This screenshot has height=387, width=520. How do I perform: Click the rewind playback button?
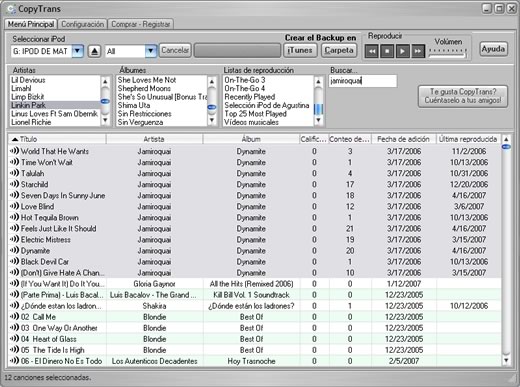coord(371,51)
